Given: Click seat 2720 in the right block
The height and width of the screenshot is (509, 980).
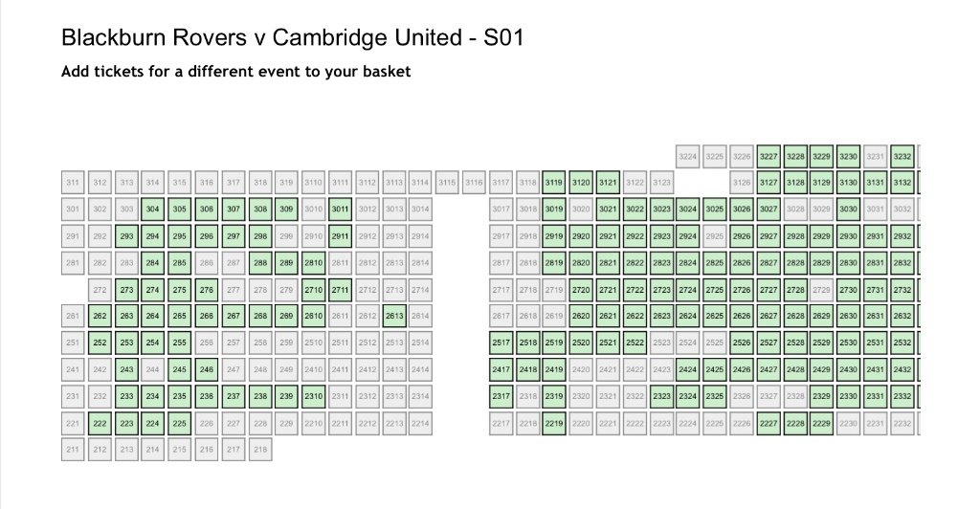Looking at the screenshot, I should click(581, 290).
